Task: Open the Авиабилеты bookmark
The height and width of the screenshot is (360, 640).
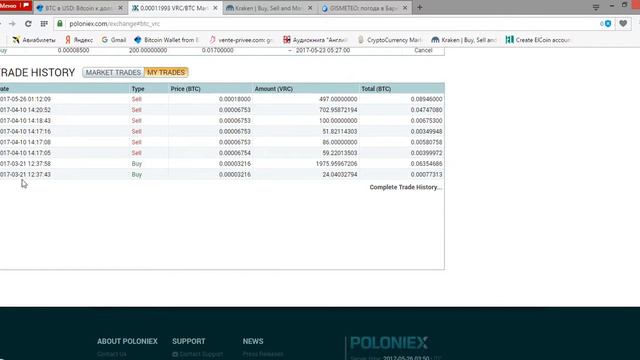Action: (34, 40)
